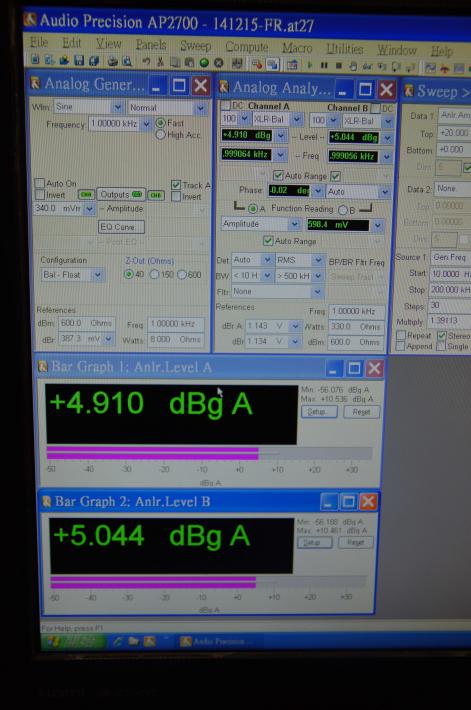Enable the Repeat checkbox in Sweep panel

[400, 335]
